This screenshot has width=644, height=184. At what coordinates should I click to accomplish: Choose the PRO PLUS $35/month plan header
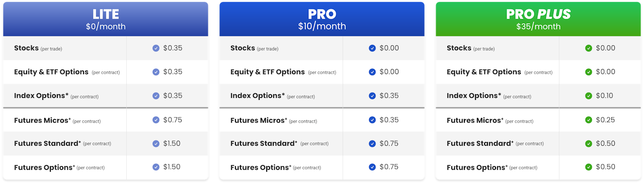coord(538,19)
